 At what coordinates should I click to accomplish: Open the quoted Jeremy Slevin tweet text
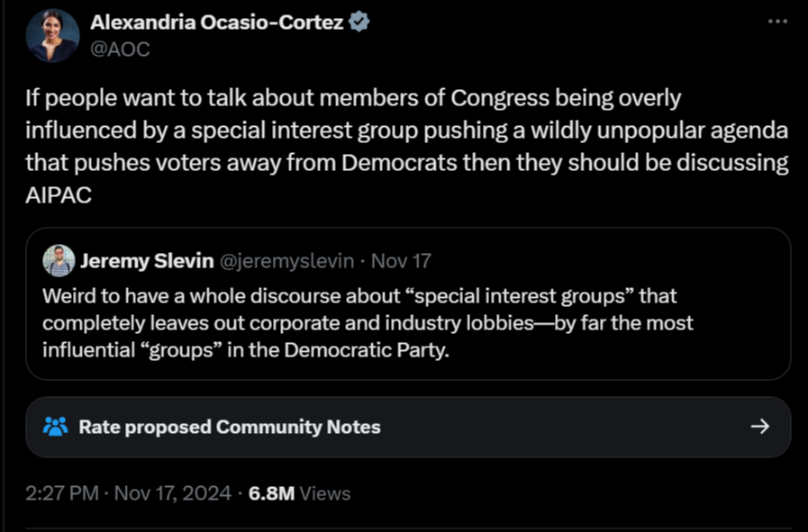pos(368,323)
